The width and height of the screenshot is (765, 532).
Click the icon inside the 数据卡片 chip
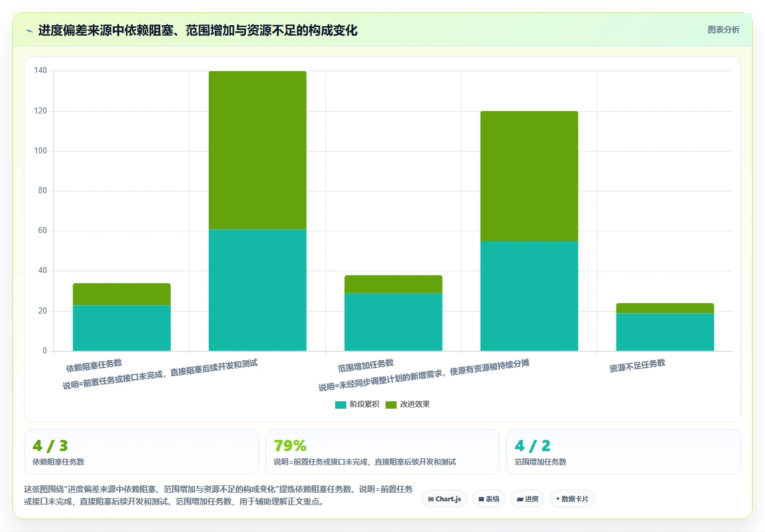click(x=558, y=499)
